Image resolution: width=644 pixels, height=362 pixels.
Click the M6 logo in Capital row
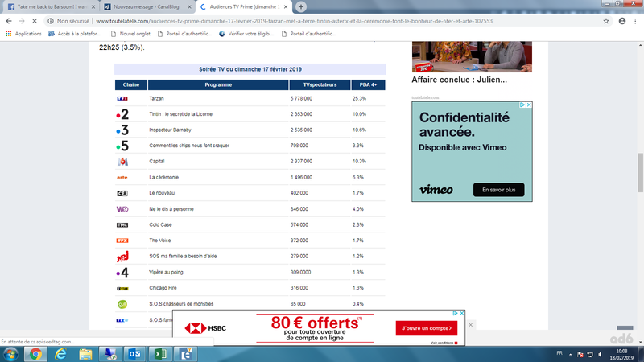pos(122,162)
